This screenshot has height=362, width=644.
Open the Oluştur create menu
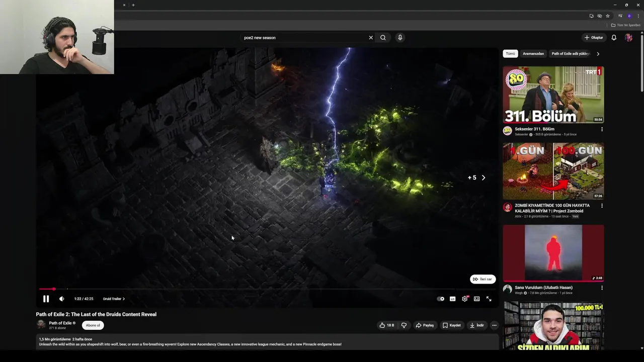tap(594, 38)
